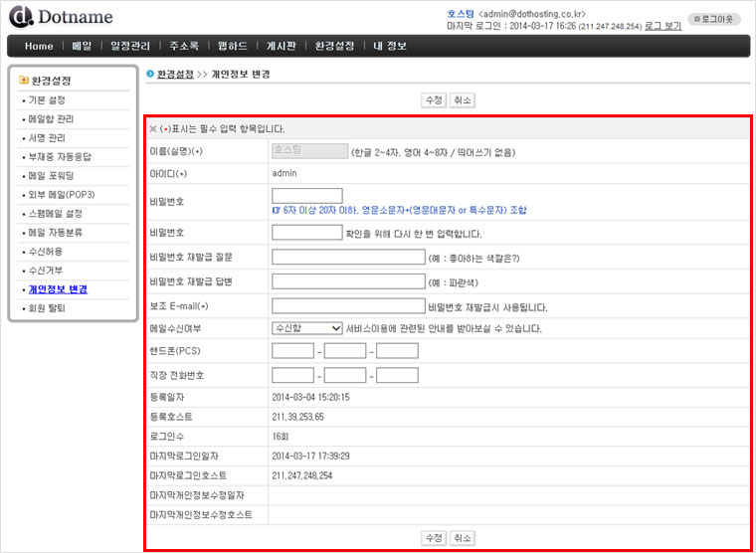The width and height of the screenshot is (756, 553).
Task: Click the first 핸드폰(PCS) number box
Action: coord(292,351)
